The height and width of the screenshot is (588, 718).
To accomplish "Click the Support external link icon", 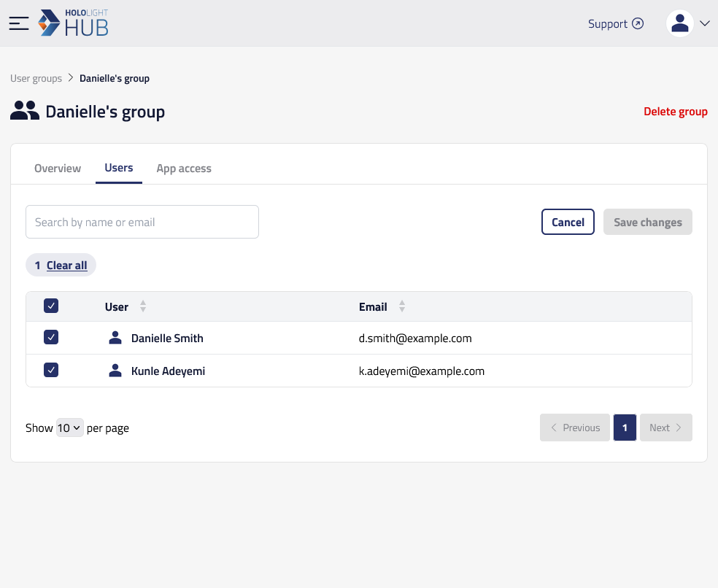I will [x=638, y=23].
